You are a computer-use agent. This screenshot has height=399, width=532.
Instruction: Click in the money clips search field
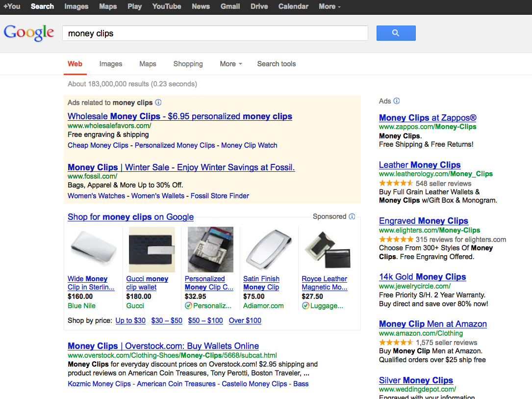[215, 33]
